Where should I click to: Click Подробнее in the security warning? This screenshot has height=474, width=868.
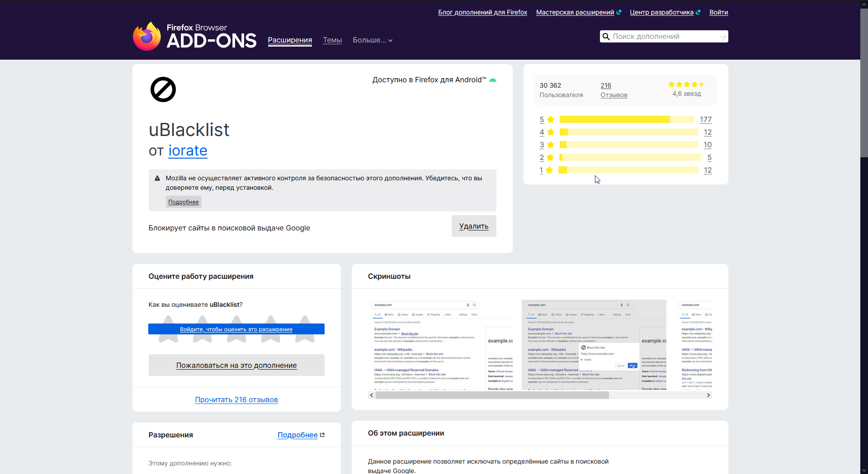pos(184,202)
